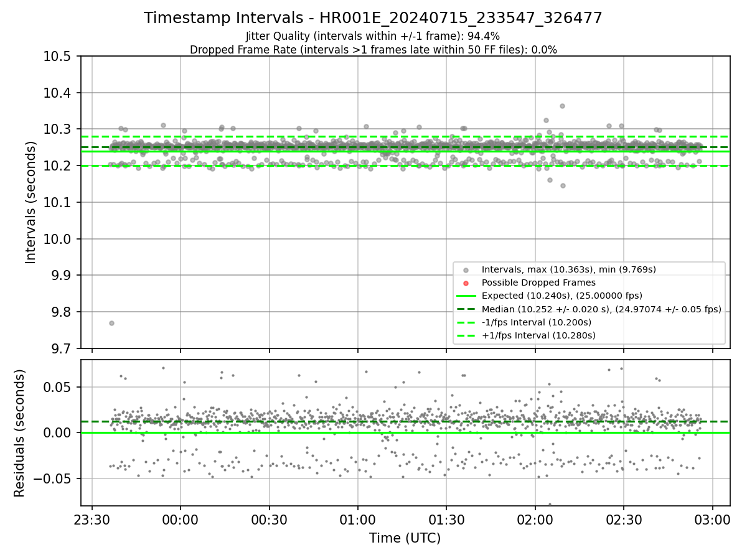Screen dimensions: 747x560
Task: Click the 'Residuals (seconds)' y-axis label
Action: [19, 433]
